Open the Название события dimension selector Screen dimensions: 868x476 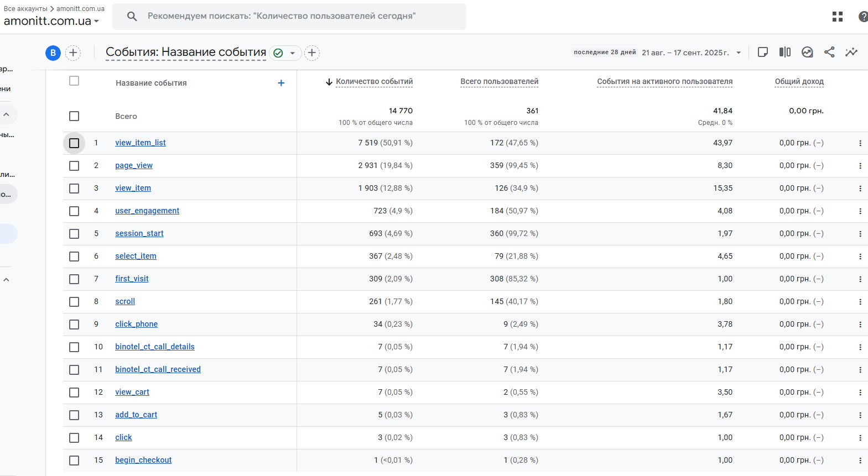[151, 83]
